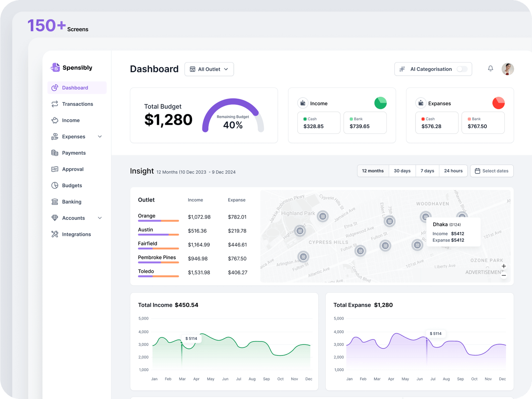Screen dimensions: 532x399
Task: Enable the AI Categorisation toggle
Action: pyautogui.click(x=462, y=69)
